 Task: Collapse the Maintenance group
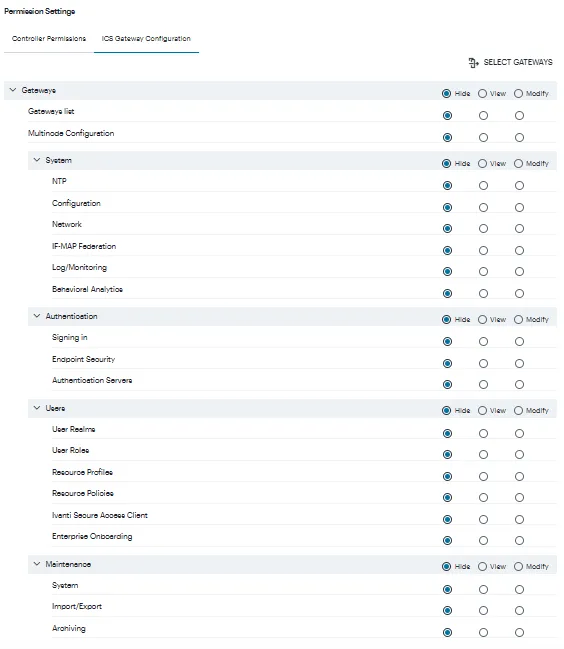[x=37, y=564]
